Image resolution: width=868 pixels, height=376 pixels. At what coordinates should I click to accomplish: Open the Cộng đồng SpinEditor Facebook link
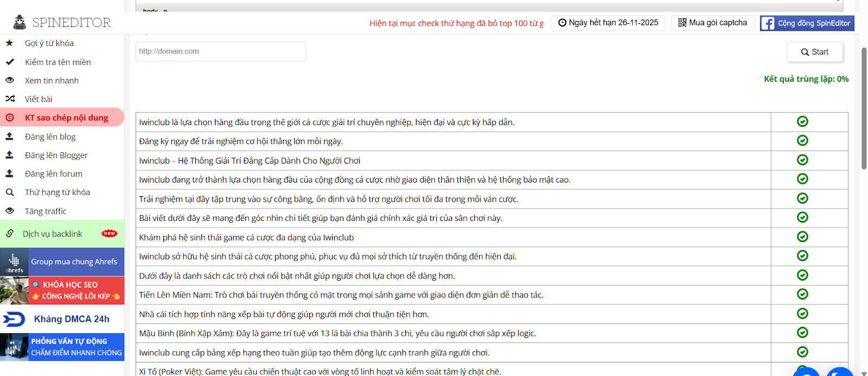tap(807, 23)
